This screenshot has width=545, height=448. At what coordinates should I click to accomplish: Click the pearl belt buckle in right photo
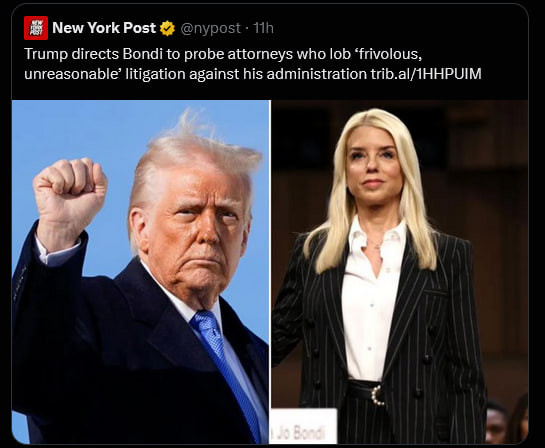[377, 394]
